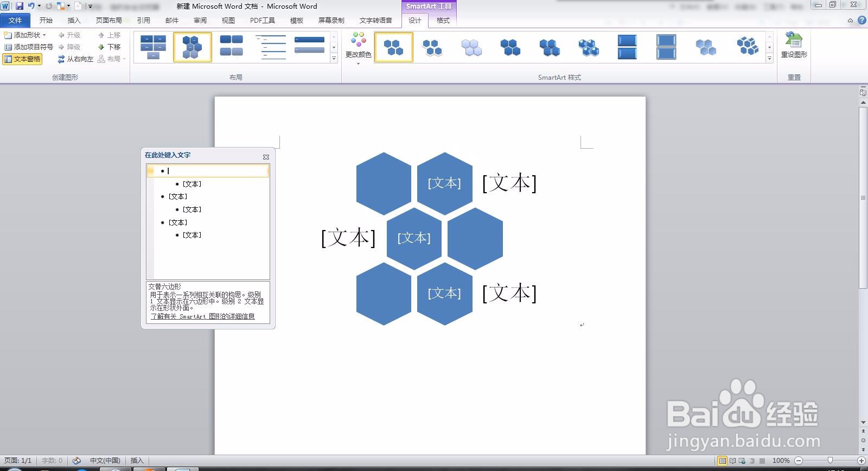Select the fourth dark hexagon SmartArt style

tap(510, 47)
